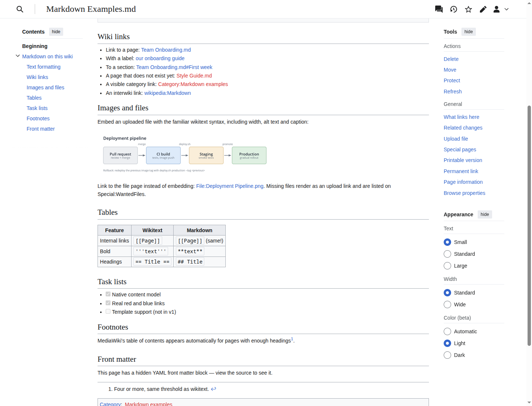Open What links here
The image size is (532, 406).
click(461, 117)
